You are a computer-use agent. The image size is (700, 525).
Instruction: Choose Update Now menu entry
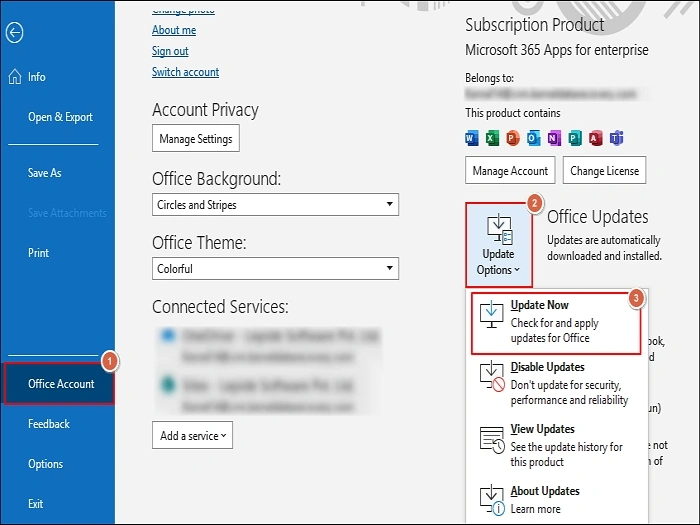(556, 323)
